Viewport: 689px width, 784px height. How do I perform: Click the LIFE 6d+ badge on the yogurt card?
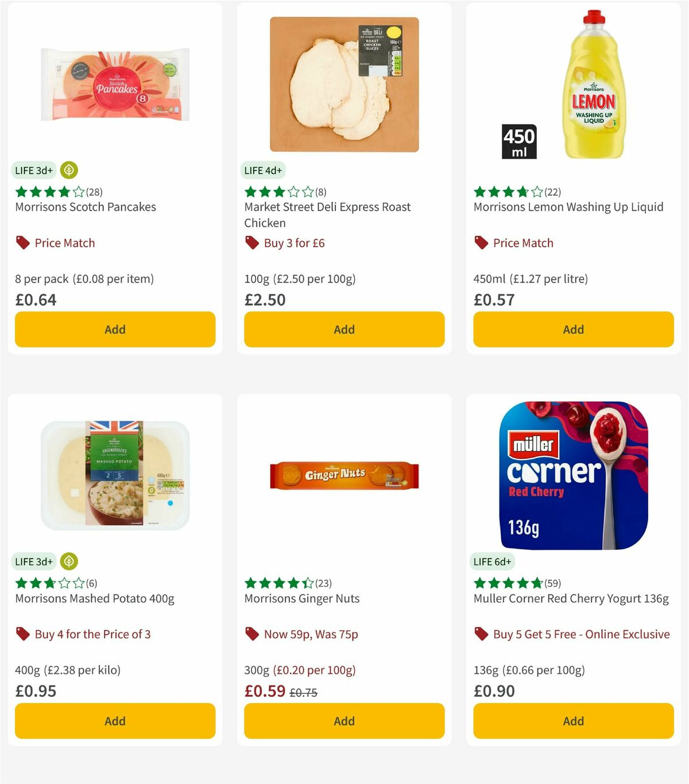click(x=492, y=562)
